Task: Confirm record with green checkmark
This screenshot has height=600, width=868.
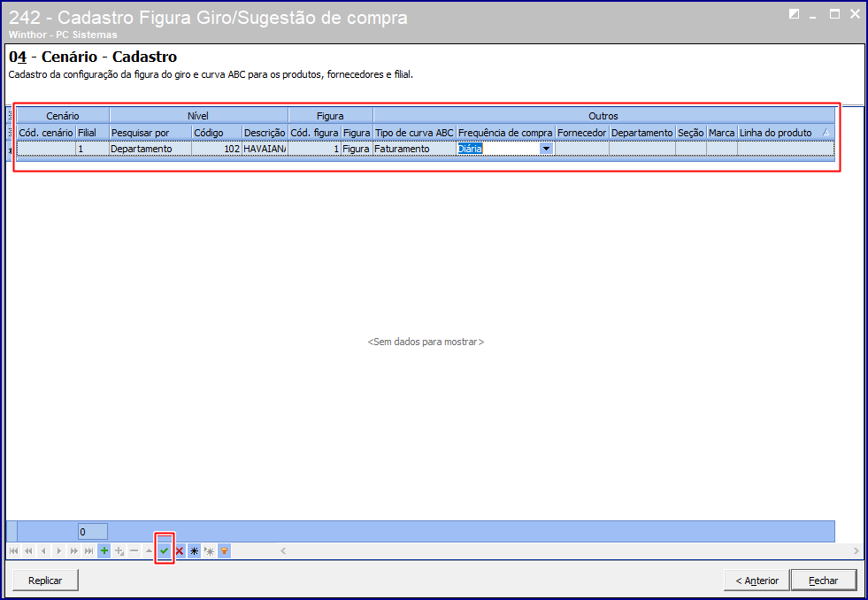Action: (165, 551)
